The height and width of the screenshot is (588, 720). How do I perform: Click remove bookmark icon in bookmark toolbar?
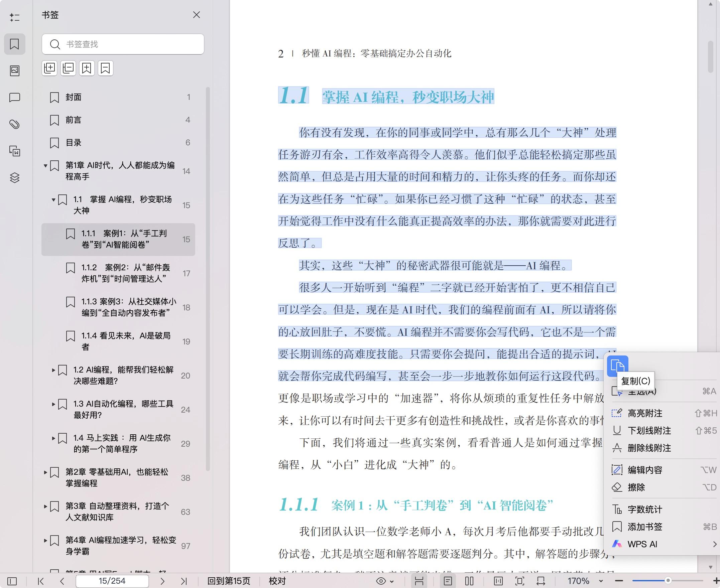[105, 68]
